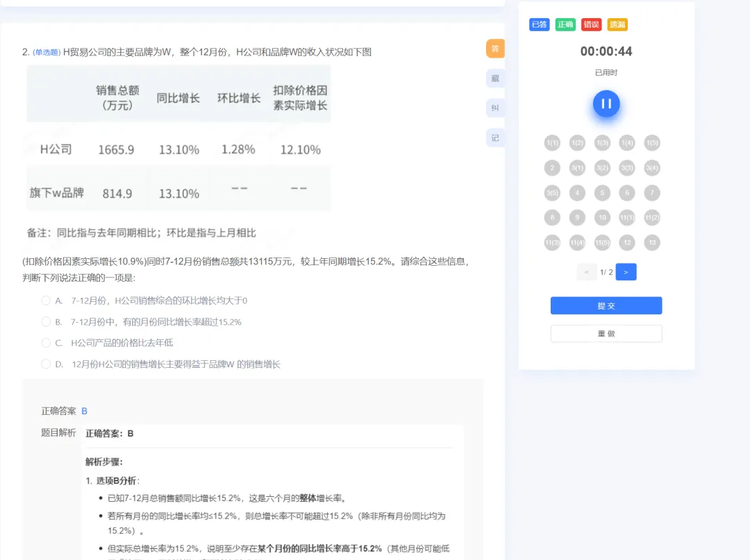Viewport: 750px width, 560px height.
Task: Click the 单选题 question type tag
Action: click(x=47, y=52)
